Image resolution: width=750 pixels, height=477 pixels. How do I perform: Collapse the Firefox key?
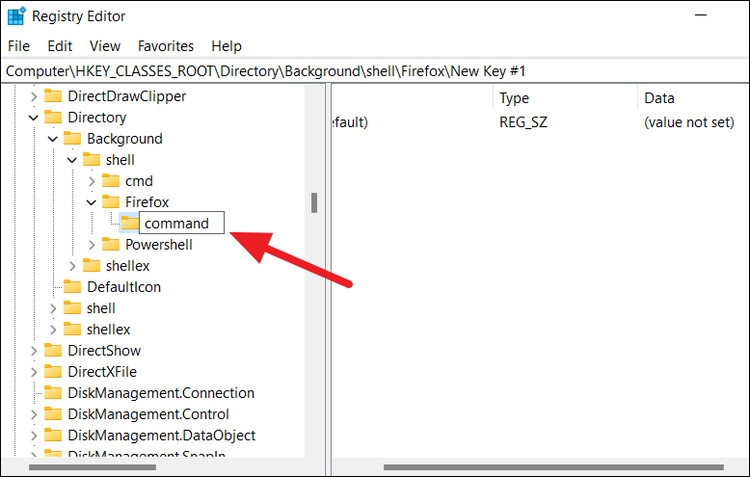[91, 202]
